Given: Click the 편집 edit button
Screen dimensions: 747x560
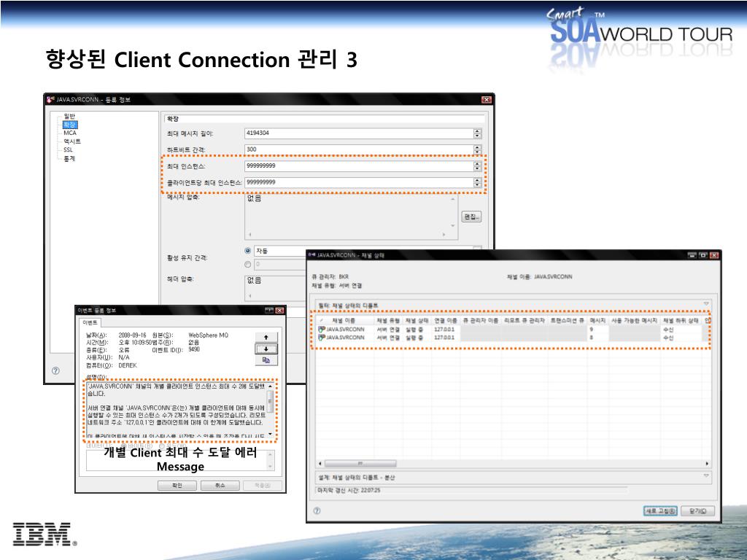Looking at the screenshot, I should [471, 217].
